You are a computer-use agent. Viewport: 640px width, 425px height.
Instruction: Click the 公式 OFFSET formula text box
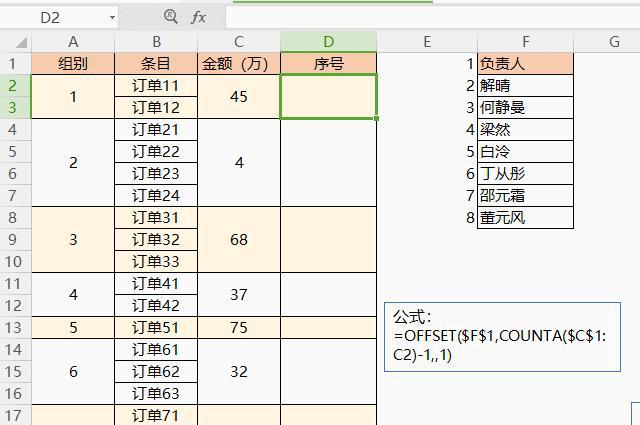pos(502,337)
